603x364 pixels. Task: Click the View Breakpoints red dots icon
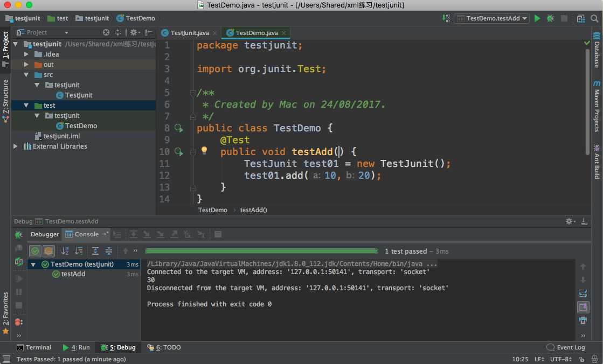click(18, 322)
